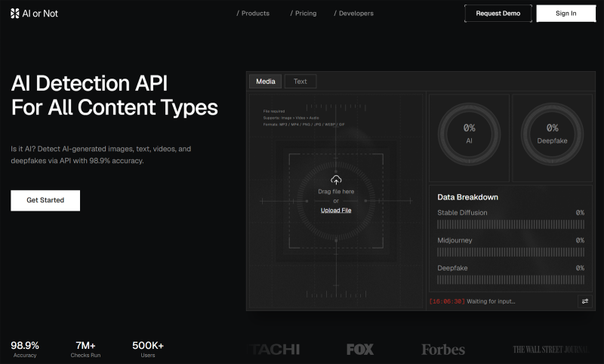
Task: Click the 'Is it AI?' description paragraph
Action: pyautogui.click(x=101, y=155)
